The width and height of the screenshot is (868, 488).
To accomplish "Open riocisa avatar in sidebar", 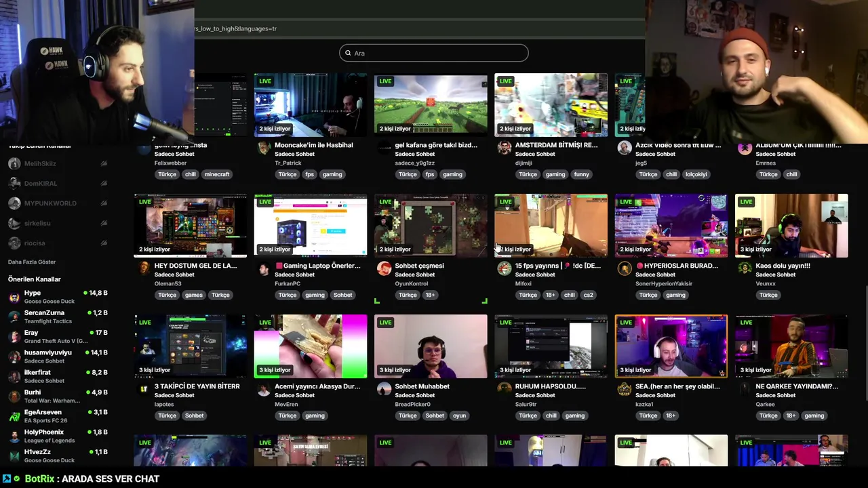I will coord(14,243).
